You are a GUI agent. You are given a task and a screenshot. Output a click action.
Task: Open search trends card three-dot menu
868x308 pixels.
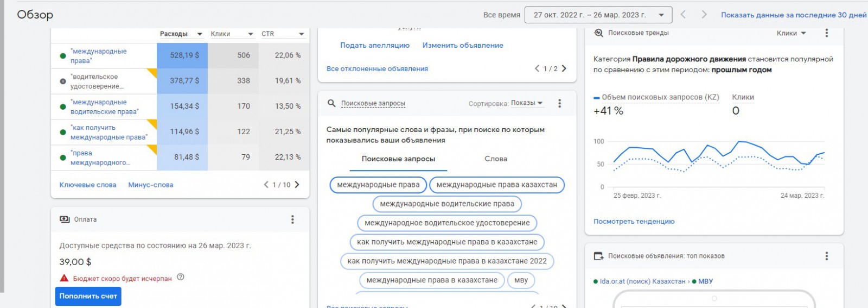(827, 33)
